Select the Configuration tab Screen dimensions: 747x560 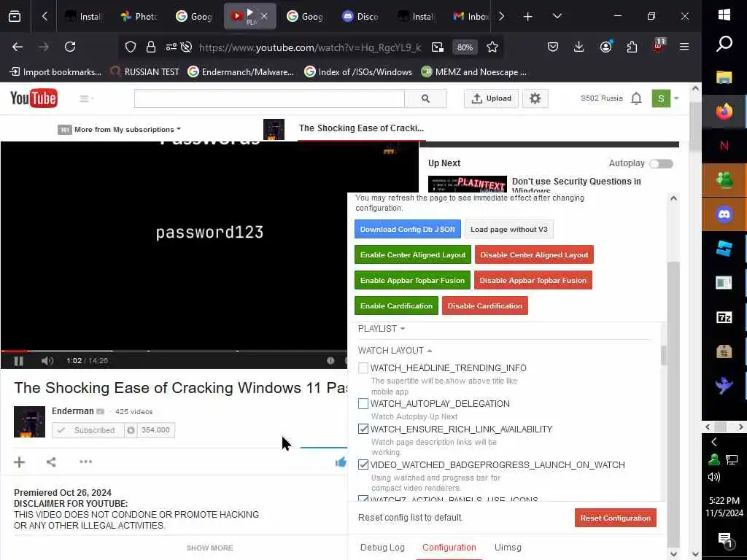coord(449,548)
